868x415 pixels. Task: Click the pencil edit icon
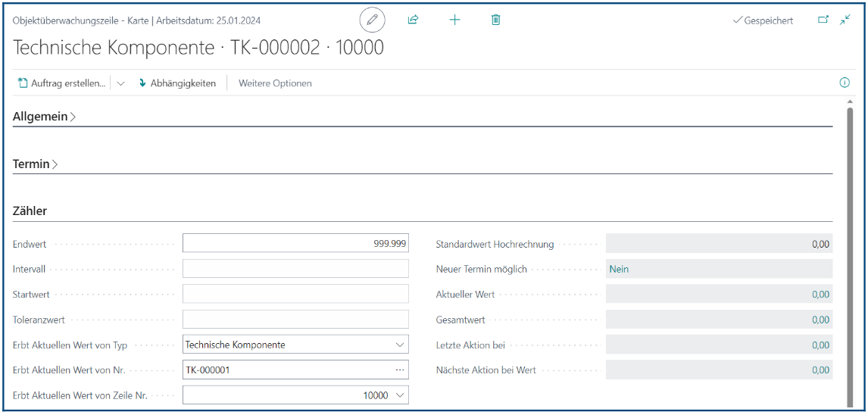pos(372,20)
